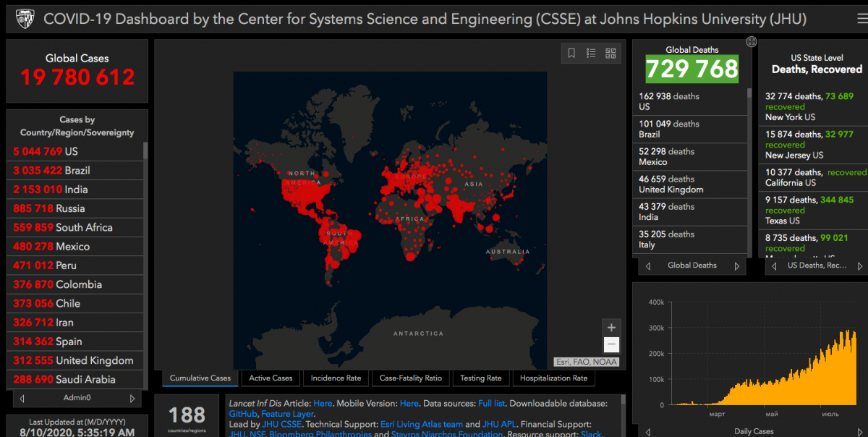Select Colombia in the country list

(x=75, y=284)
